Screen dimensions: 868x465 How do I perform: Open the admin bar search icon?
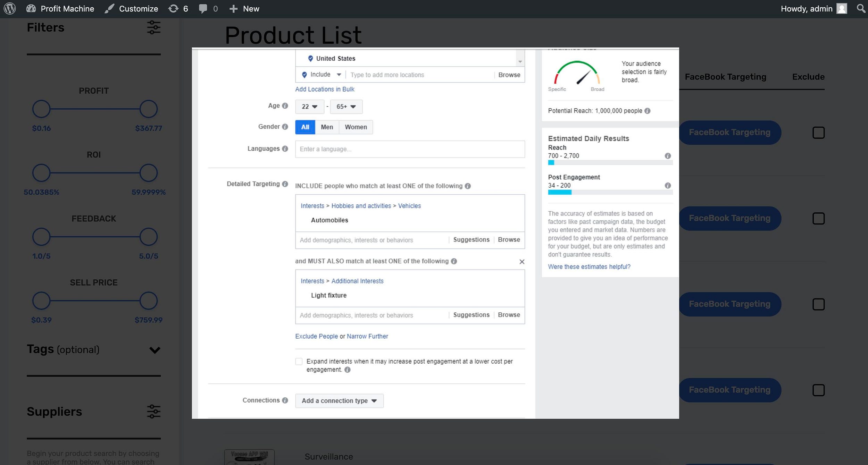tap(861, 8)
